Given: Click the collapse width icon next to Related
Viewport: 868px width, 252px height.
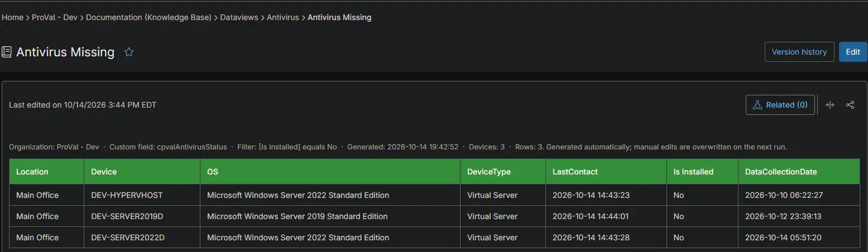Looking at the screenshot, I should click(x=830, y=105).
